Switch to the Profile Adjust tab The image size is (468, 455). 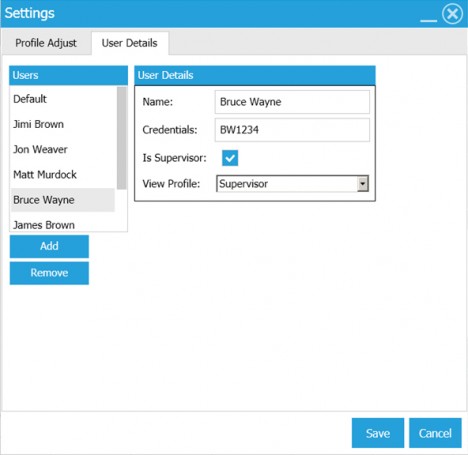pos(46,43)
